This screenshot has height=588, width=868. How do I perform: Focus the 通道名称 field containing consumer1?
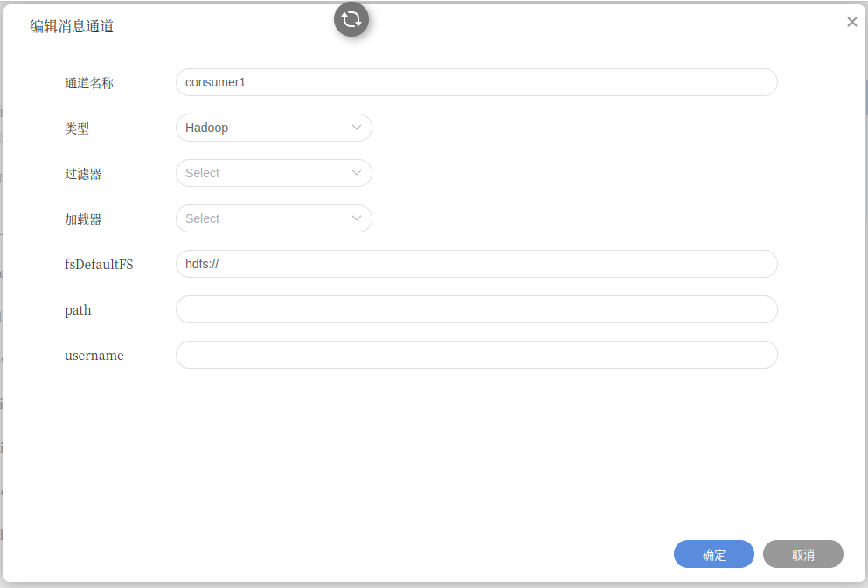(476, 82)
